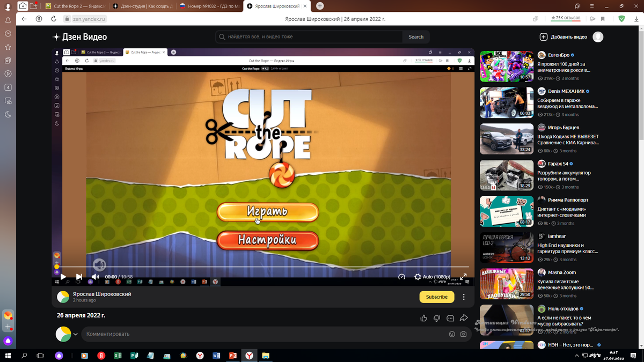
Task: Open sidebar notifications bell
Action: click(x=8, y=20)
